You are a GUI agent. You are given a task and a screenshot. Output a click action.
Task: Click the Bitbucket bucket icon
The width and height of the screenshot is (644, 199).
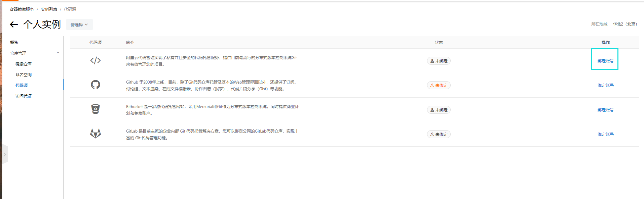click(96, 109)
